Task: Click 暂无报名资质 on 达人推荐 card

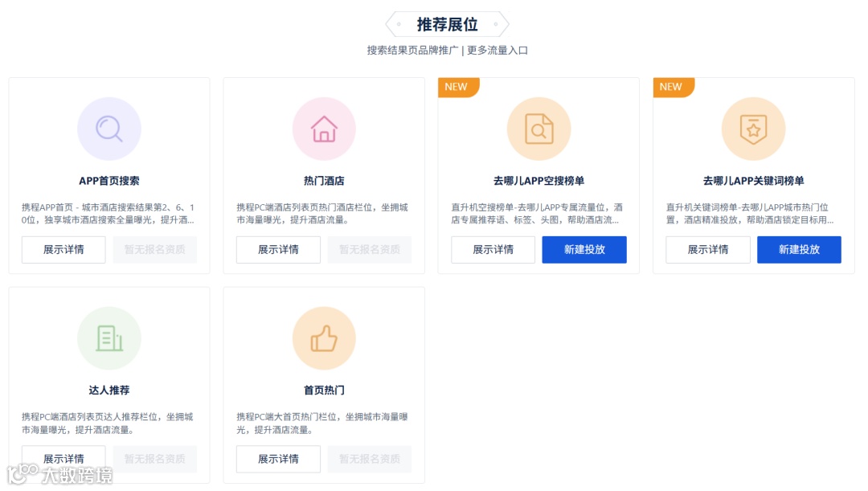Action: (155, 459)
